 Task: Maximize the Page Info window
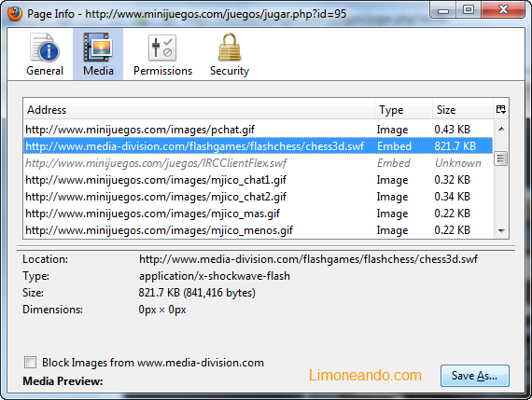pos(469,10)
